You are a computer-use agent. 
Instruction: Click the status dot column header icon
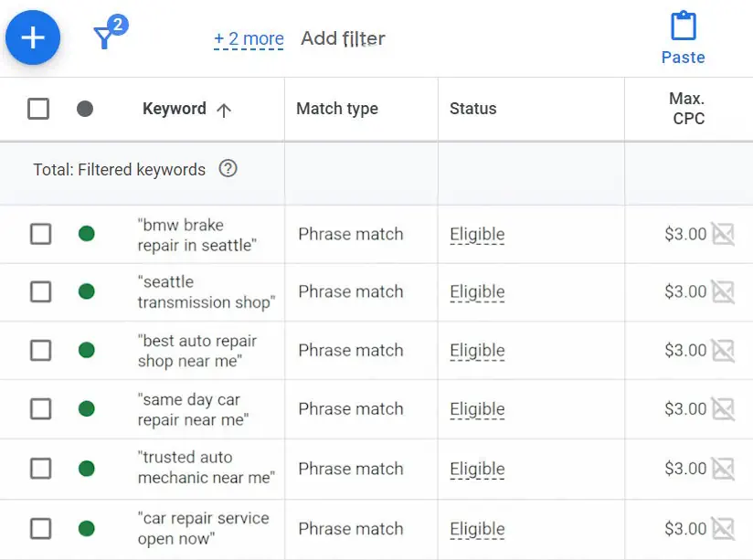pyautogui.click(x=85, y=109)
